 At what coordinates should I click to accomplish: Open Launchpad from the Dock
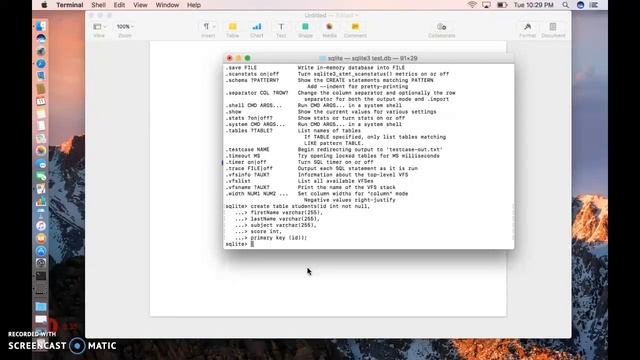pos(41,51)
